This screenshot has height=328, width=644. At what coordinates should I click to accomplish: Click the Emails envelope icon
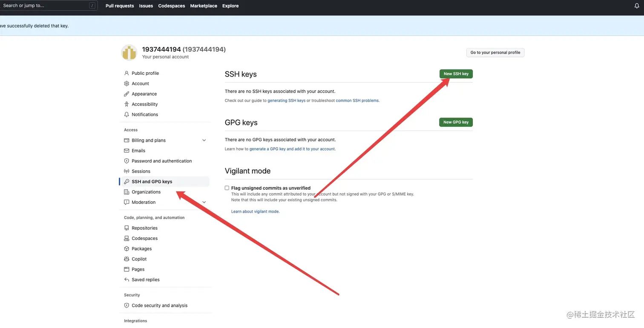(126, 151)
